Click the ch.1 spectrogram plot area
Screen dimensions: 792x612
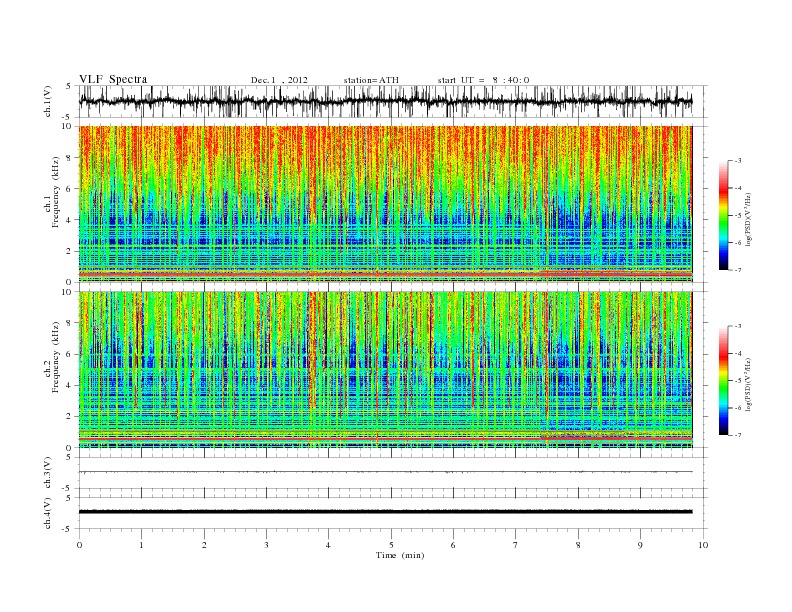(385, 204)
